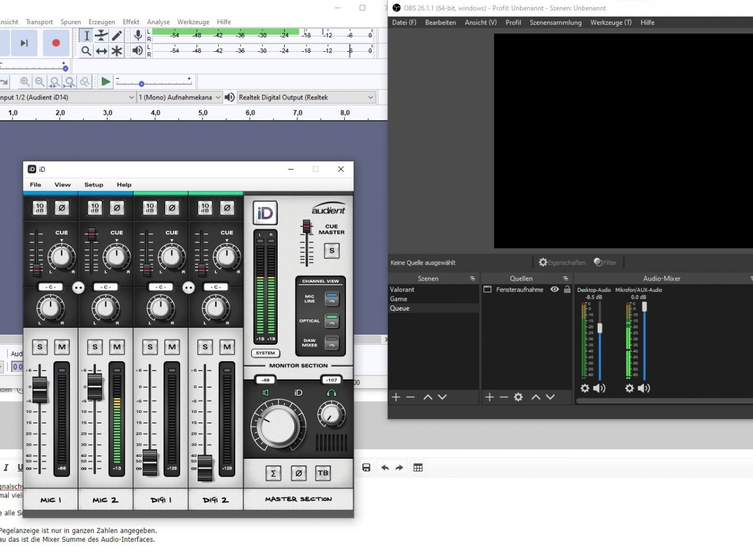
Task: Click the recording meter microphone icon
Action: [x=138, y=35]
